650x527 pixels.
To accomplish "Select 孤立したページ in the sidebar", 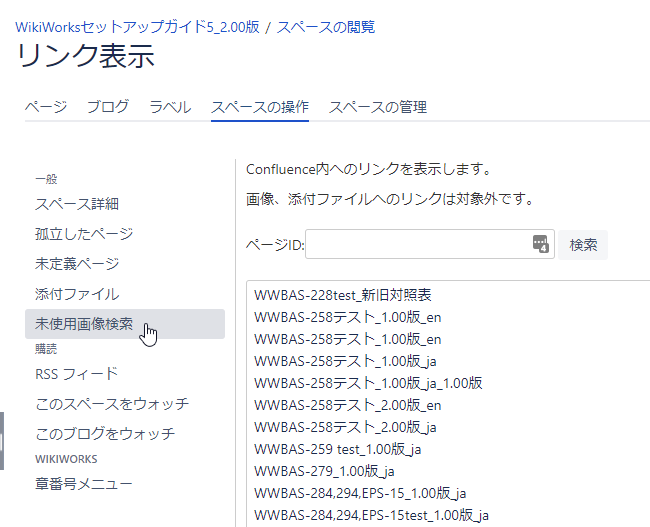I will [84, 234].
